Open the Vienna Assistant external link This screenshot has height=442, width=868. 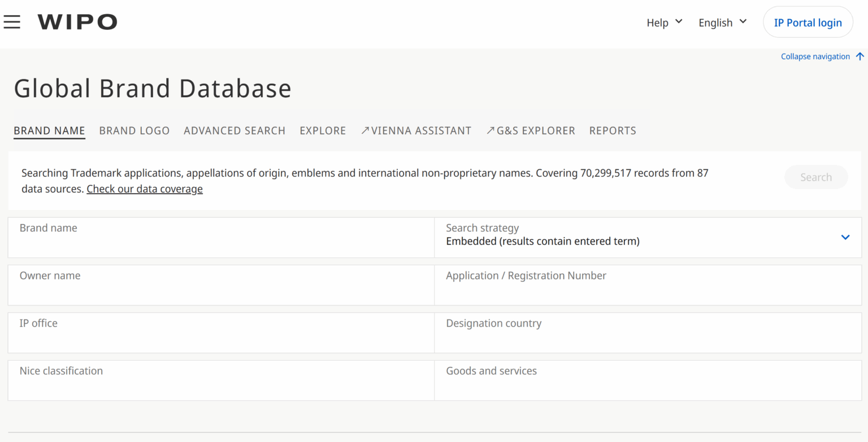[416, 130]
